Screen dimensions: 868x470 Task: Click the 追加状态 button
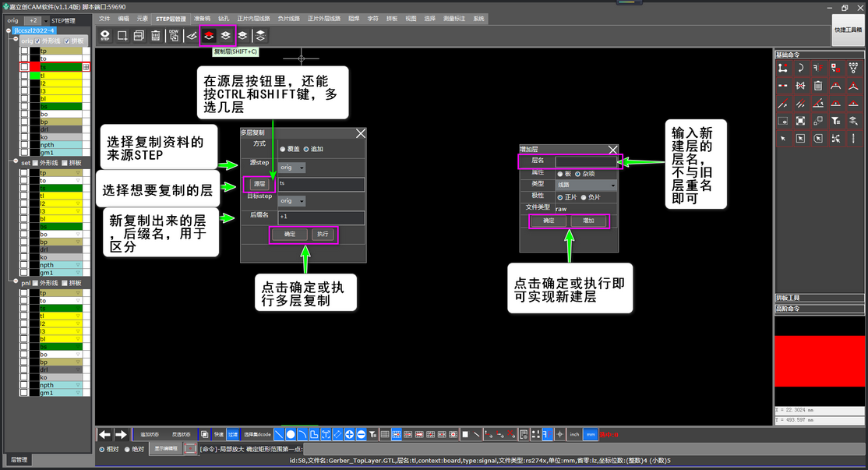150,435
